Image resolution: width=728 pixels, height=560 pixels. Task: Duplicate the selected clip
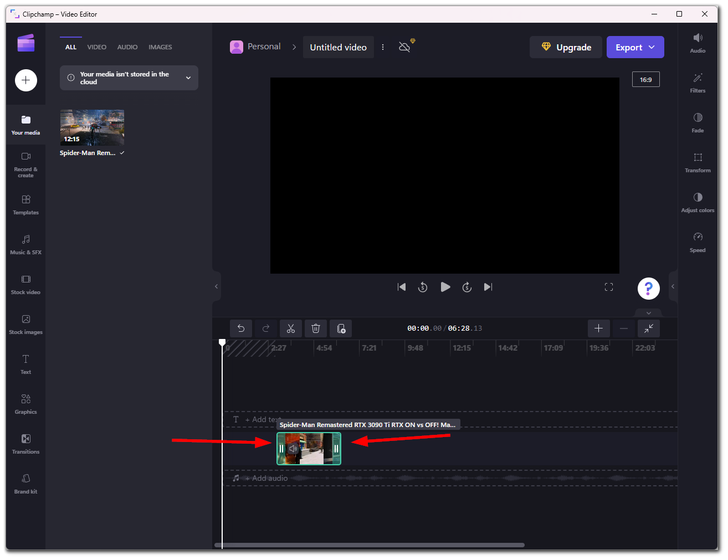(341, 328)
